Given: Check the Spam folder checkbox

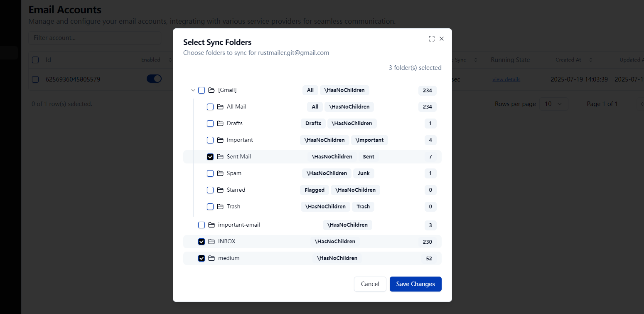Looking at the screenshot, I should [x=210, y=173].
